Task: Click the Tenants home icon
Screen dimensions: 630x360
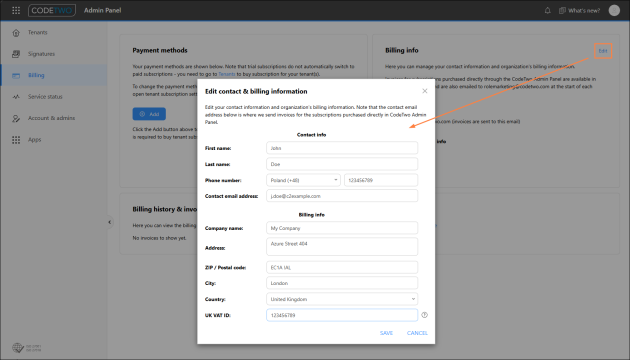Action: (16, 33)
